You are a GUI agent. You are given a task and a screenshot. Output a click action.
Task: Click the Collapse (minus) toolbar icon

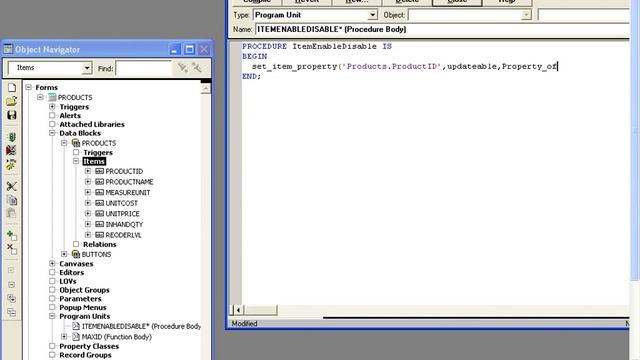coord(11,284)
